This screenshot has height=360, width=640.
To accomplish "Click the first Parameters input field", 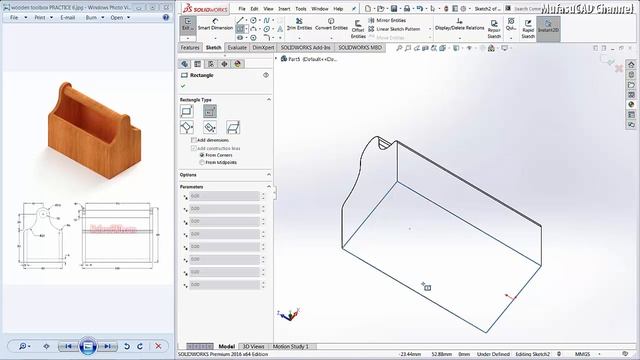I will 224,196.
